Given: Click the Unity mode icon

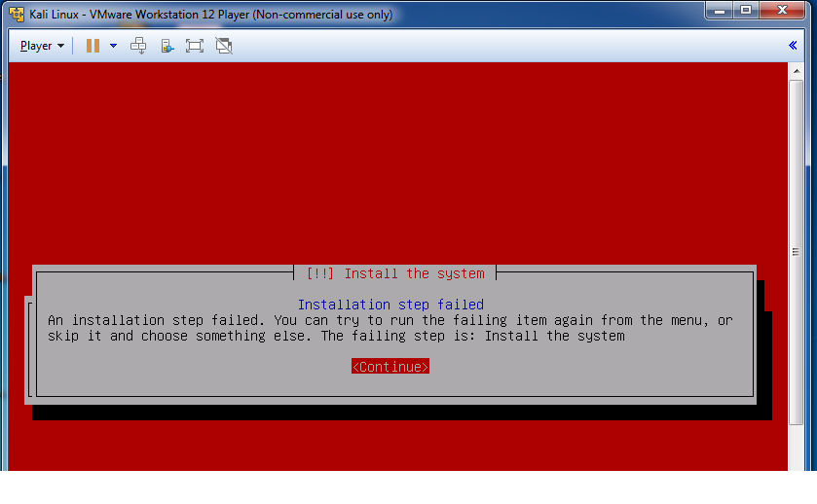Looking at the screenshot, I should (223, 46).
